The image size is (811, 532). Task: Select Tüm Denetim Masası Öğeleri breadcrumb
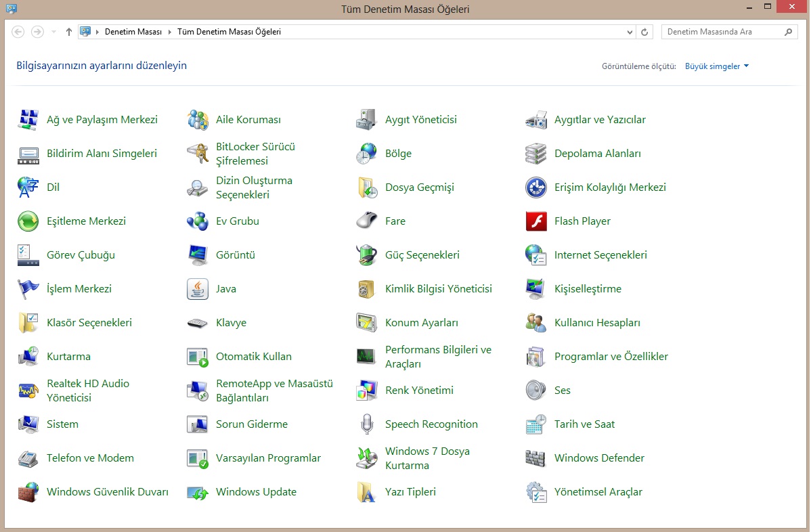click(x=229, y=32)
